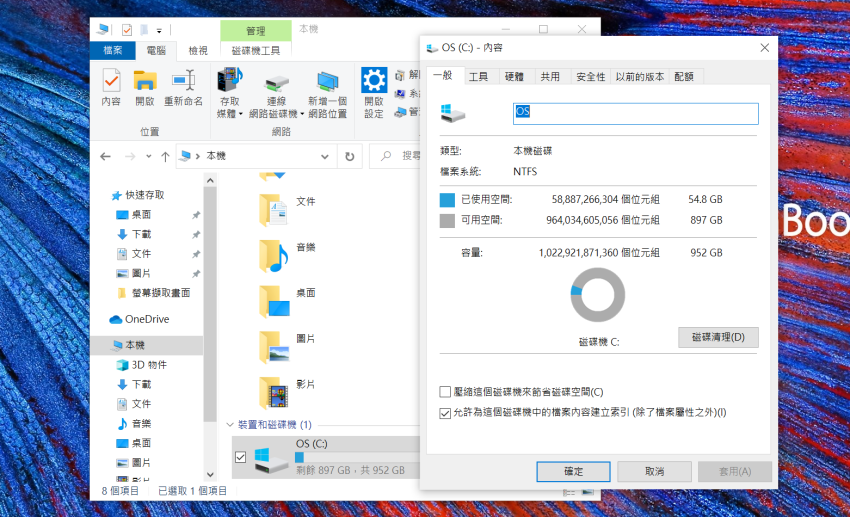This screenshot has height=517, width=850.
Task: Click the 本機 address bar path
Action: pos(216,157)
